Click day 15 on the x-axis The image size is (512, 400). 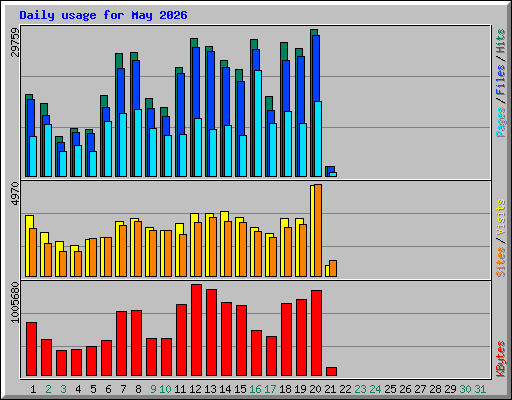240,389
